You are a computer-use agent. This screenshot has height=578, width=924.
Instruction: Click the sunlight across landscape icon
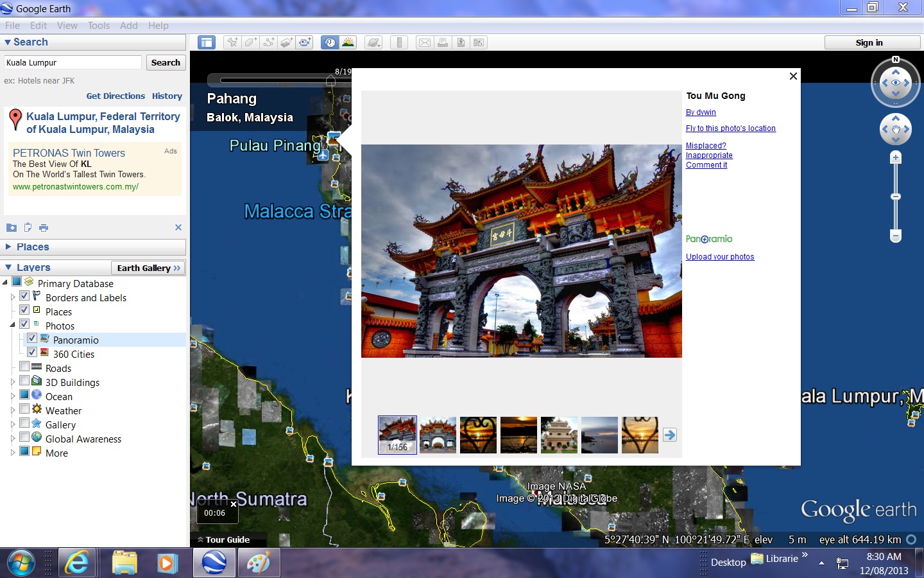[x=348, y=42]
